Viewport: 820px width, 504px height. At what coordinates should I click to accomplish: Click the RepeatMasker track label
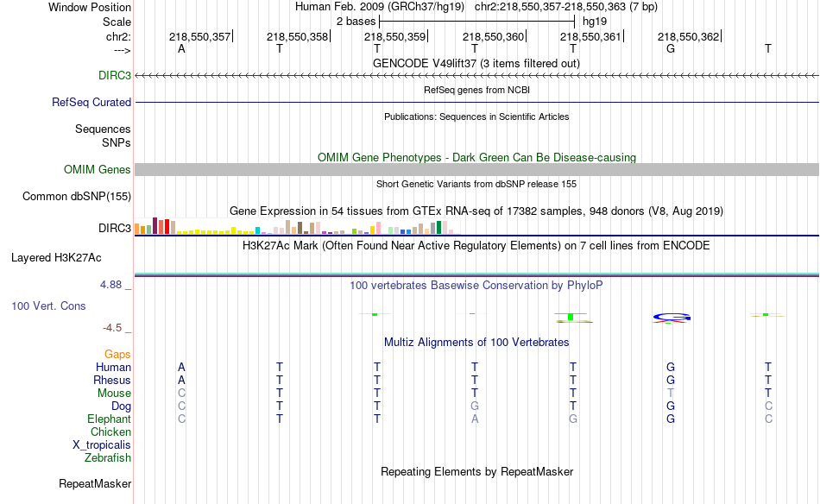(95, 484)
